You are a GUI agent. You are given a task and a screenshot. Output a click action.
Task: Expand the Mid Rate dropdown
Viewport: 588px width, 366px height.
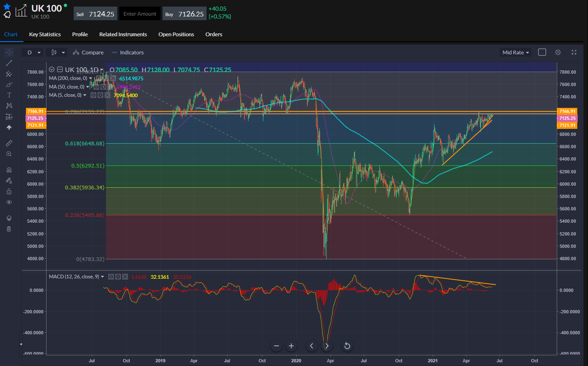516,52
